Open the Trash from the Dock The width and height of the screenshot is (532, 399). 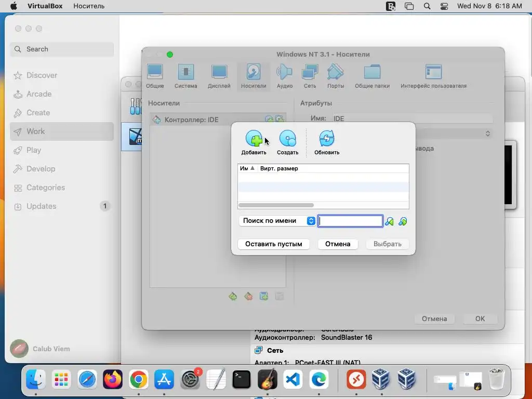[x=496, y=379]
